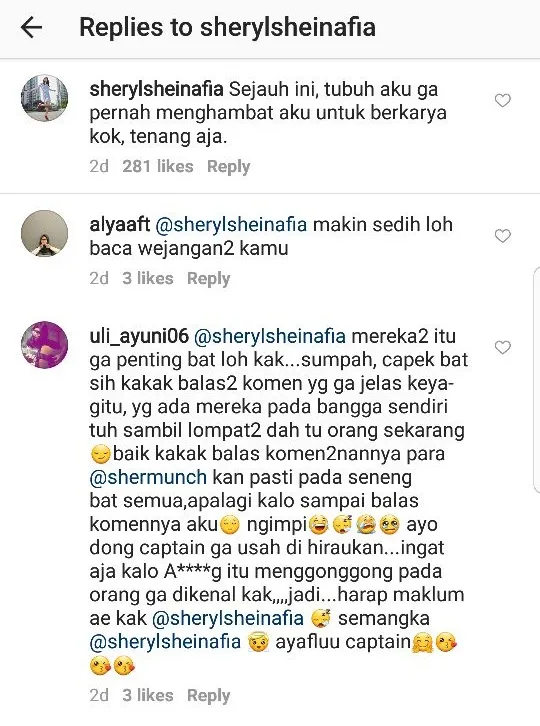The height and width of the screenshot is (726, 540).
Task: Reply to alyaaft's comment
Action: (208, 278)
